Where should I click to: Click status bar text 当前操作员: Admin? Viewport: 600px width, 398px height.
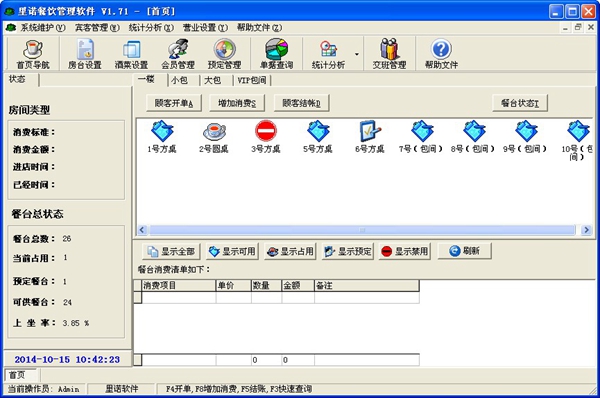[44, 389]
